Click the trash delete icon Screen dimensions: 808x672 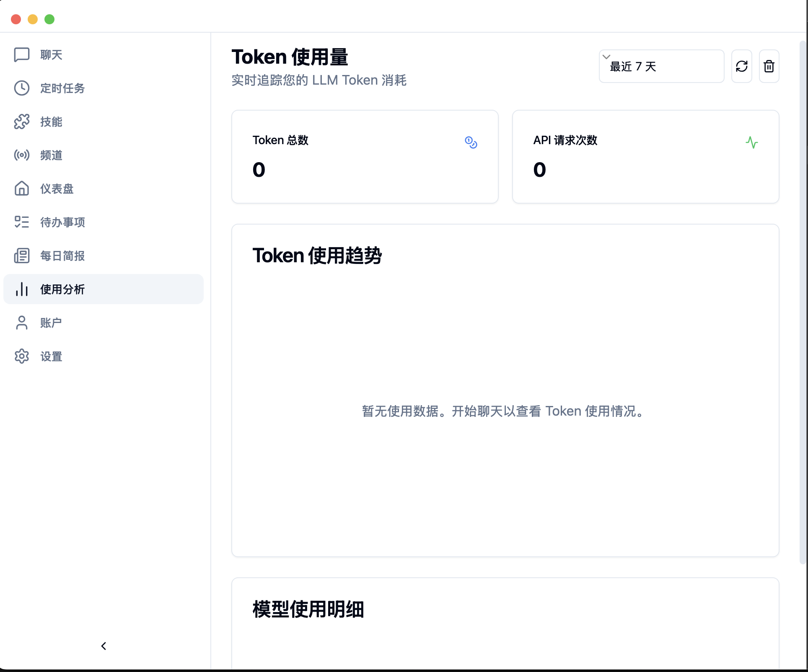pyautogui.click(x=769, y=66)
